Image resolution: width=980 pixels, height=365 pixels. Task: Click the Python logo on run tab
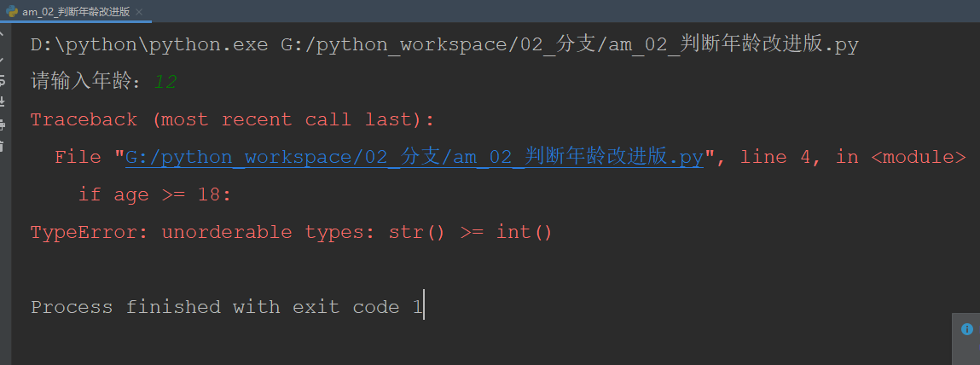pos(13,12)
